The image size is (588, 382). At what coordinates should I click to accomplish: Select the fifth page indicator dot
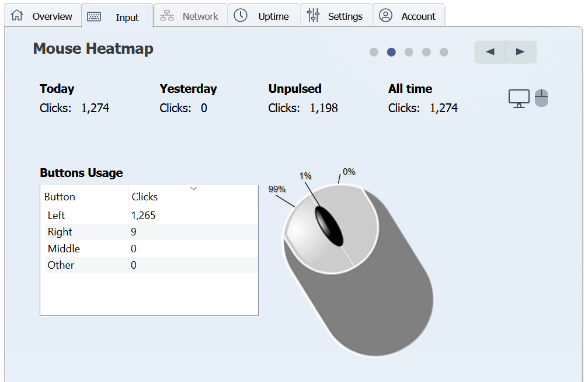(x=444, y=52)
